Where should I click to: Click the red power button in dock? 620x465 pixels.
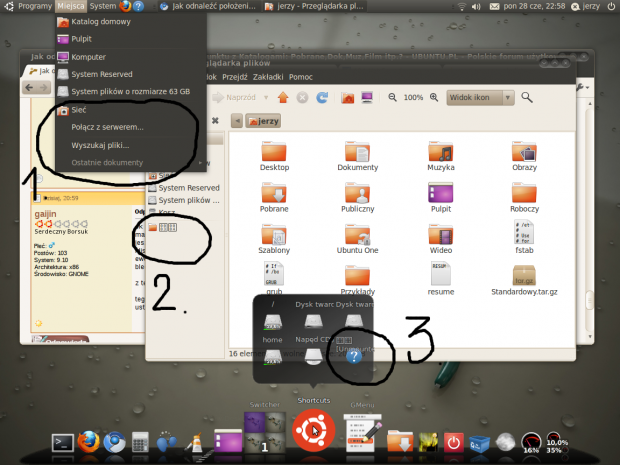coord(453,442)
